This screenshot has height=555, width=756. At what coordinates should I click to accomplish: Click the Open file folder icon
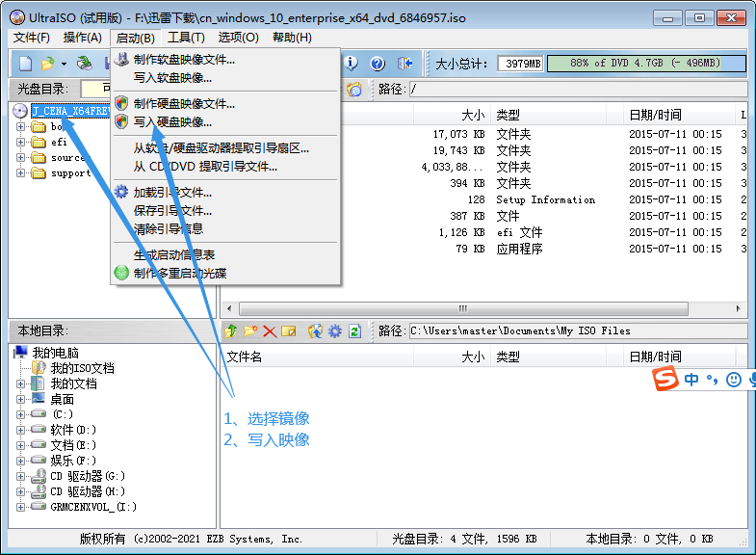pyautogui.click(x=47, y=64)
